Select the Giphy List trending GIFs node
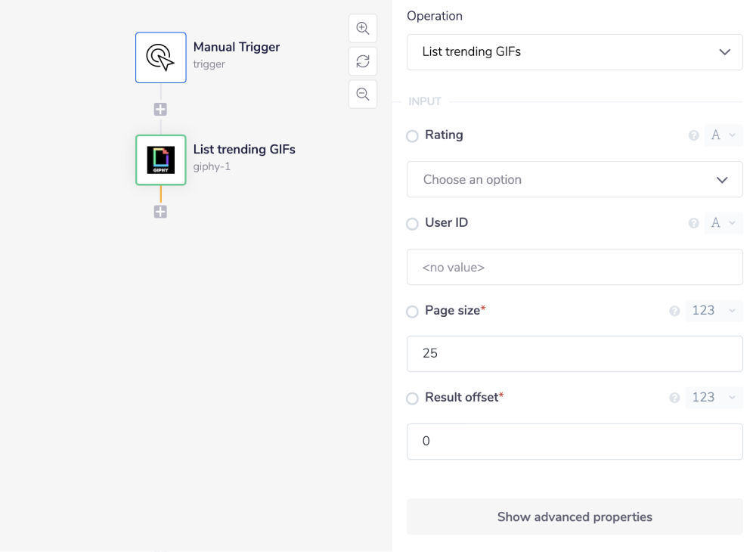 [x=161, y=160]
